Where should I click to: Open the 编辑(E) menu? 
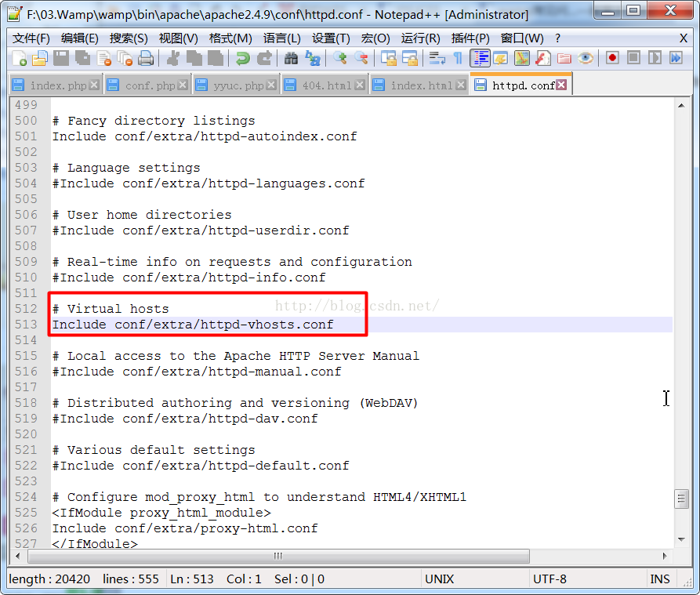[x=79, y=38]
